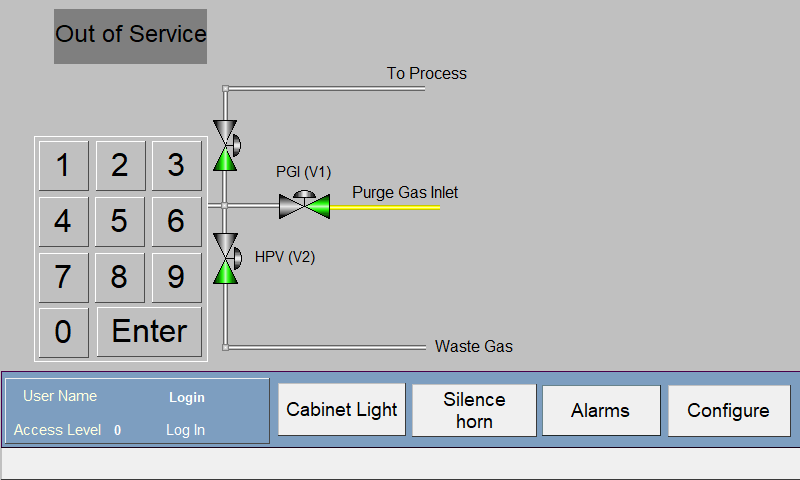Viewport: 800px width, 480px height.
Task: Open the Alarms screen
Action: [601, 410]
